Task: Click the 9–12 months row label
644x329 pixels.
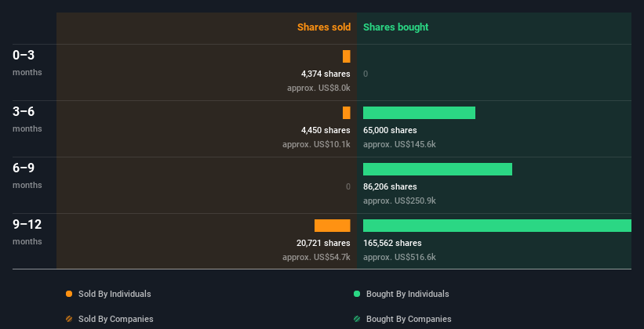Action: (x=27, y=232)
